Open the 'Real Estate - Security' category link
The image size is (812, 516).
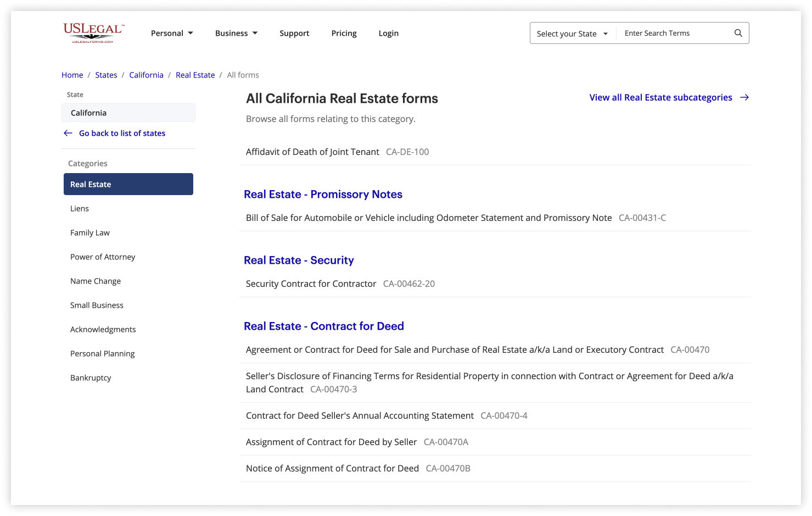(299, 260)
